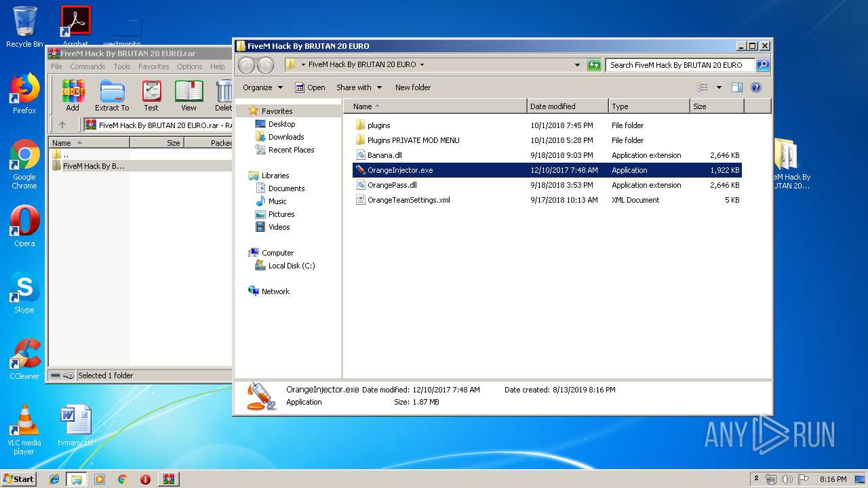Select Libraries in navigation pane
This screenshot has width=868, height=488.
point(275,176)
